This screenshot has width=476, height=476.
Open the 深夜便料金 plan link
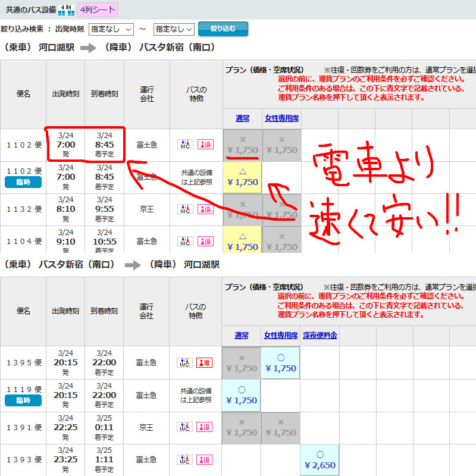320,336
